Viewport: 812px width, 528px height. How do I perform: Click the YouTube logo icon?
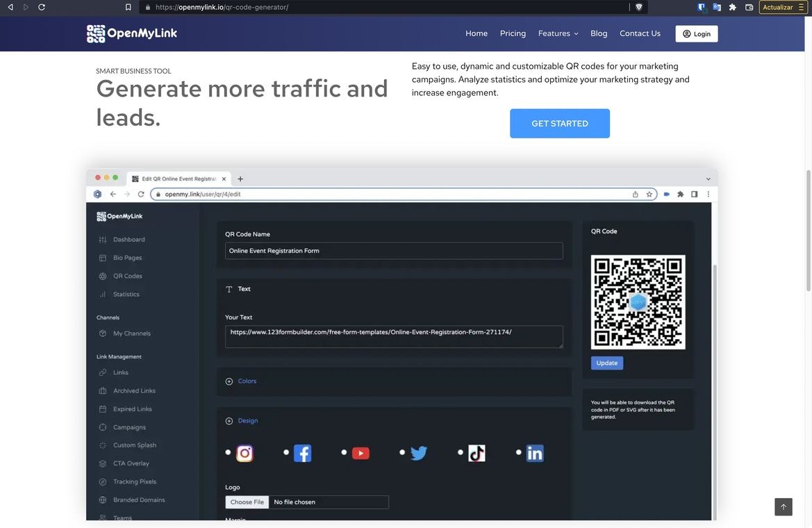pyautogui.click(x=361, y=454)
